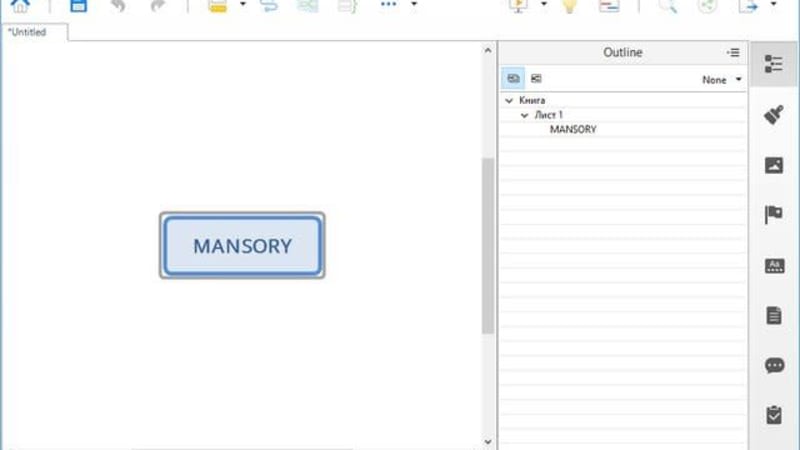Insert a summary bracket
Screen dimensions: 800x450
(x=347, y=6)
